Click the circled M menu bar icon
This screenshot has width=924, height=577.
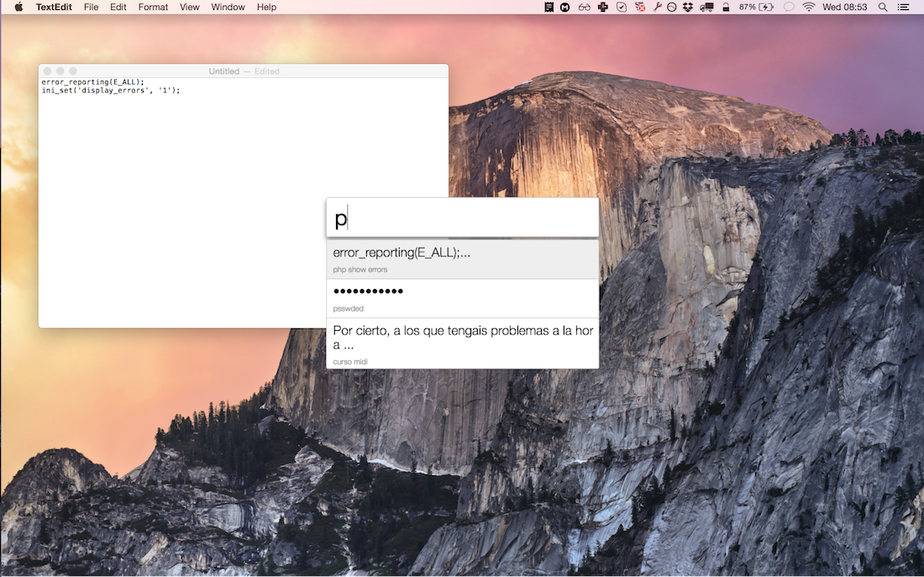pyautogui.click(x=564, y=7)
